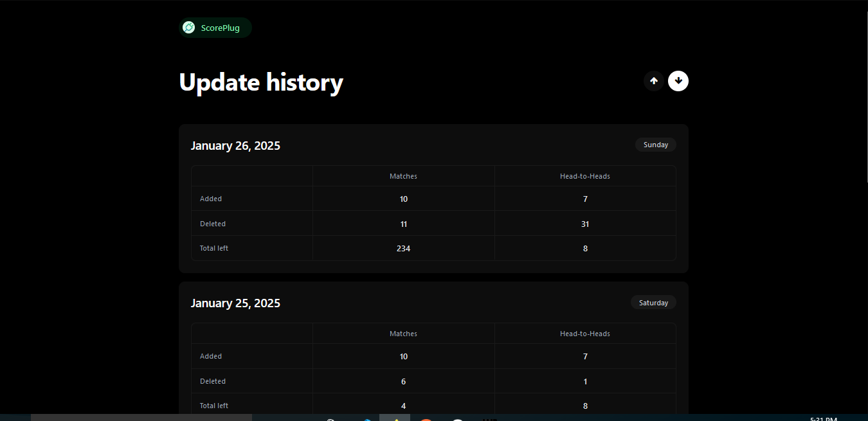Select the Added row label for January 25
The height and width of the screenshot is (421, 868).
(x=211, y=356)
